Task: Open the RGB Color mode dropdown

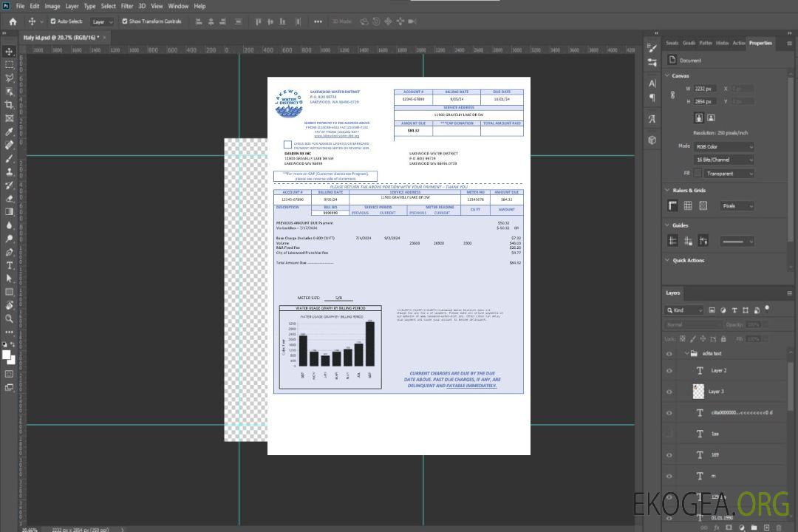Action: click(x=723, y=146)
